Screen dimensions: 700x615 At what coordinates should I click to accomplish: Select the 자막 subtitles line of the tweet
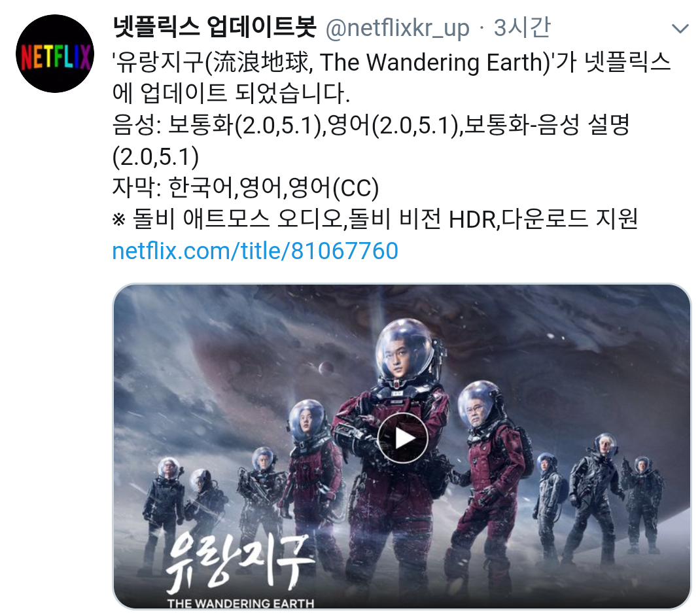[x=245, y=188]
